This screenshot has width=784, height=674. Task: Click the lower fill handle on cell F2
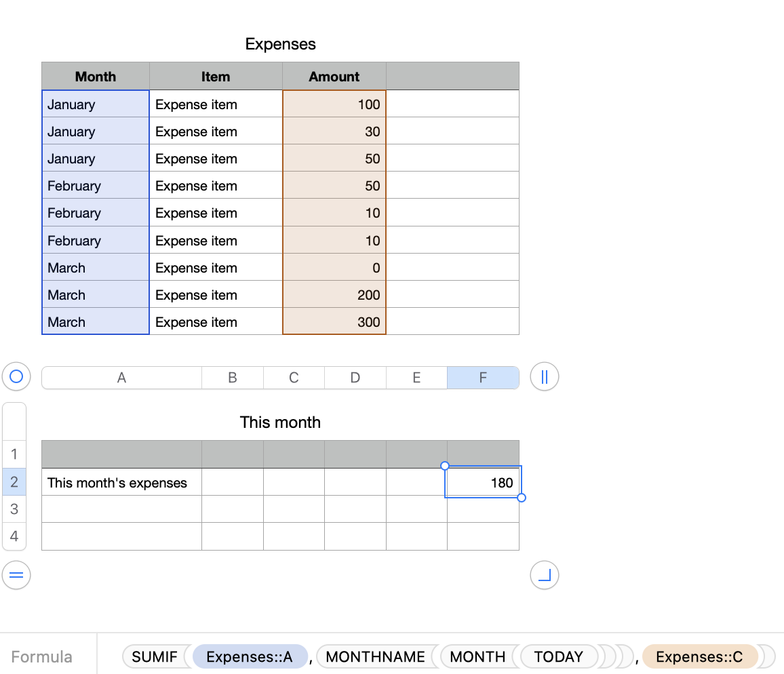click(x=522, y=498)
